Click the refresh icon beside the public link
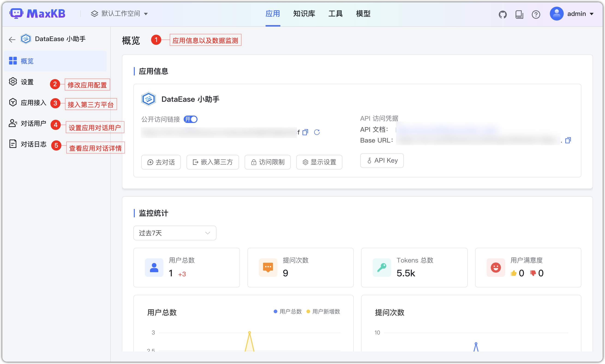 tap(317, 132)
